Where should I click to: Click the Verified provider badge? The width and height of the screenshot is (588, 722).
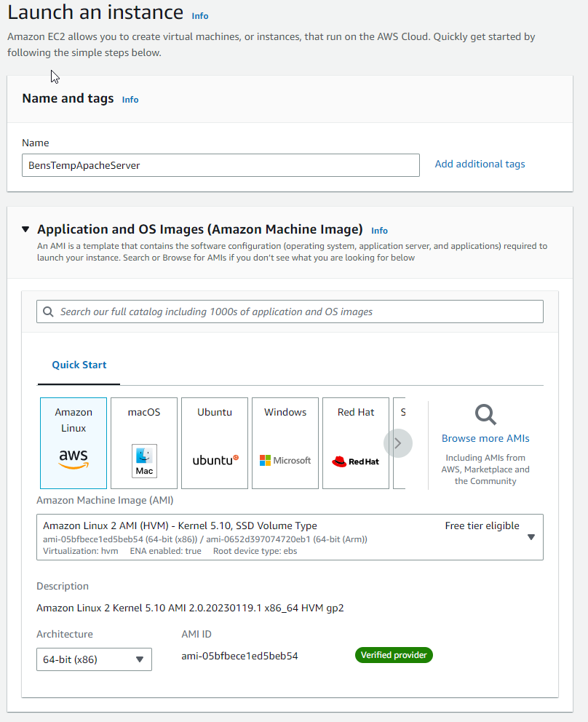(x=394, y=655)
